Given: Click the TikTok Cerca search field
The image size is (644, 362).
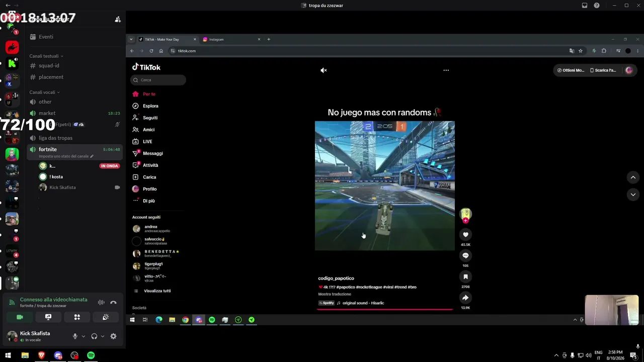Looking at the screenshot, I should pos(158,80).
